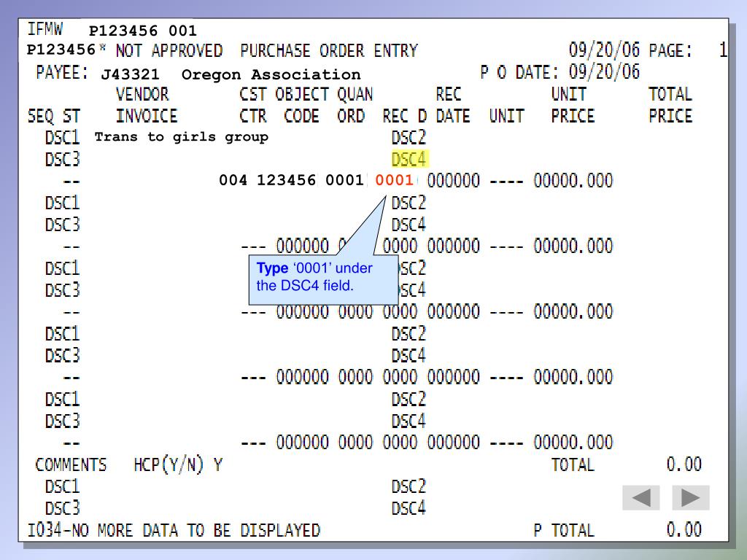
Task: Click the IFMW screen code
Action: tap(44, 30)
